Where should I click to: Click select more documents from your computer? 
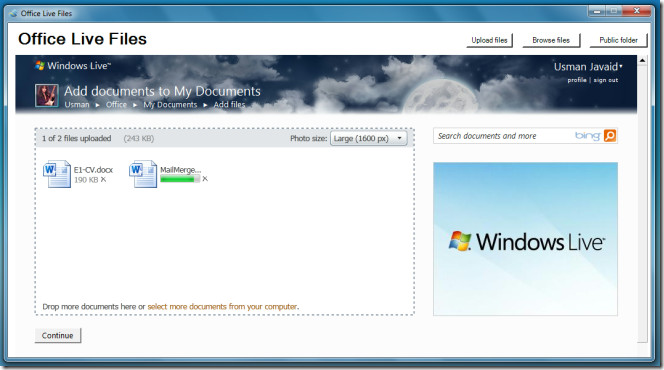point(222,306)
